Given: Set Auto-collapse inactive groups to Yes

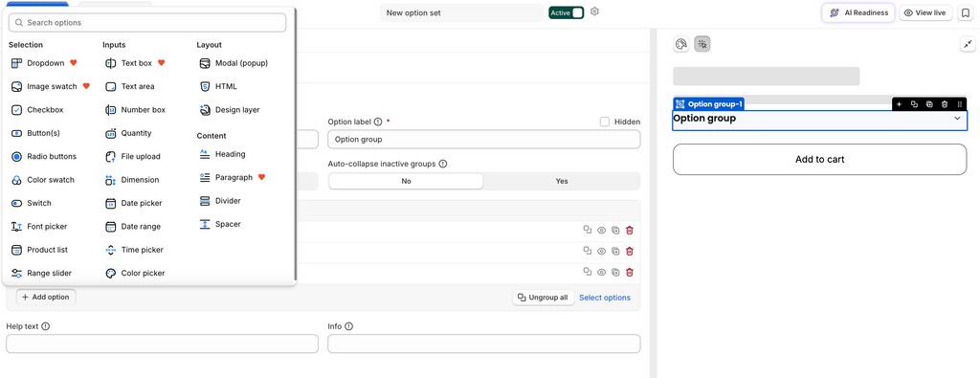Looking at the screenshot, I should (x=561, y=181).
